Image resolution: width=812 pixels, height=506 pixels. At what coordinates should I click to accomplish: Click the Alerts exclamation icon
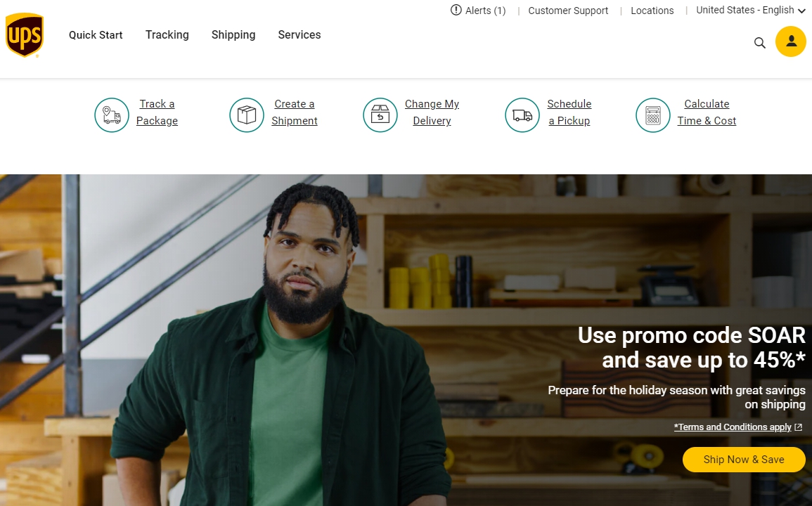456,10
